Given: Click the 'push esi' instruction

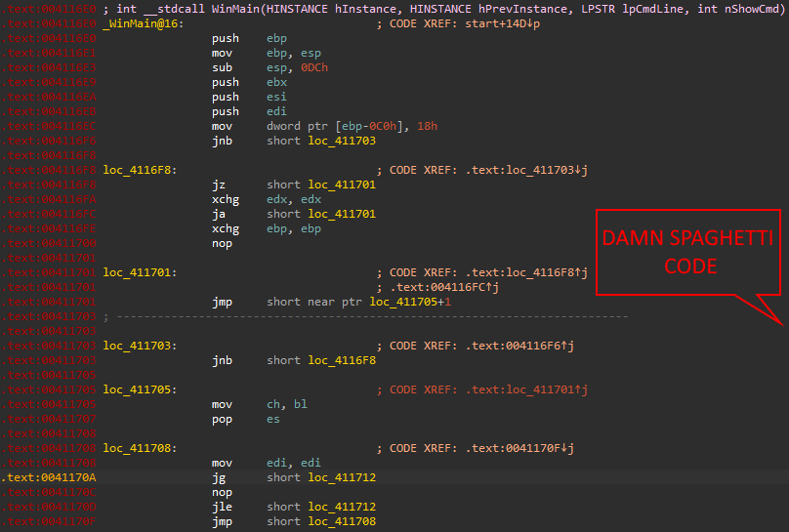Looking at the screenshot, I should click(x=249, y=97).
